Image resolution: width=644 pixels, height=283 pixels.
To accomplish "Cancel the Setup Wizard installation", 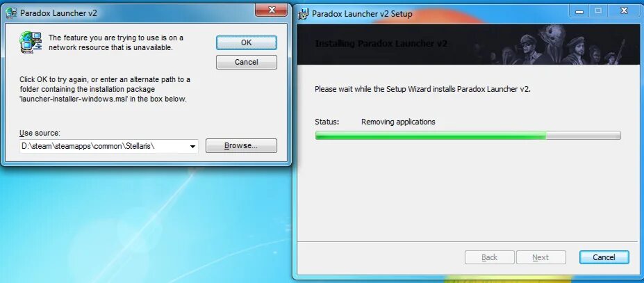I will pos(604,257).
